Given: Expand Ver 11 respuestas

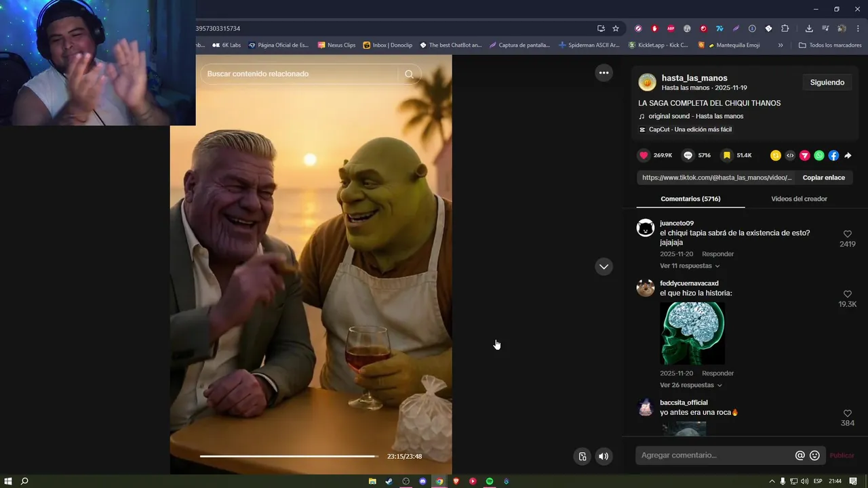Looking at the screenshot, I should pos(690,266).
